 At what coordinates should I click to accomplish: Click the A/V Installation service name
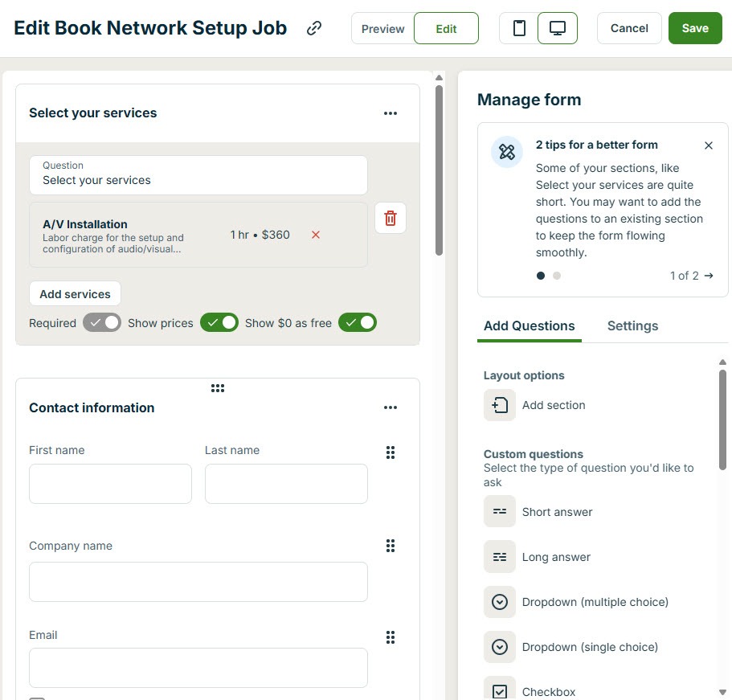coord(85,224)
